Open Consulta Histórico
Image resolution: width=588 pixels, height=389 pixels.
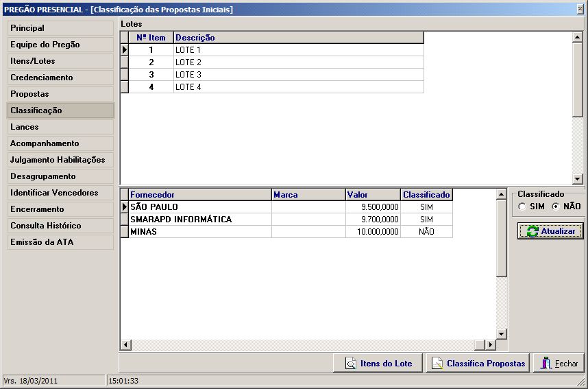tap(60, 226)
